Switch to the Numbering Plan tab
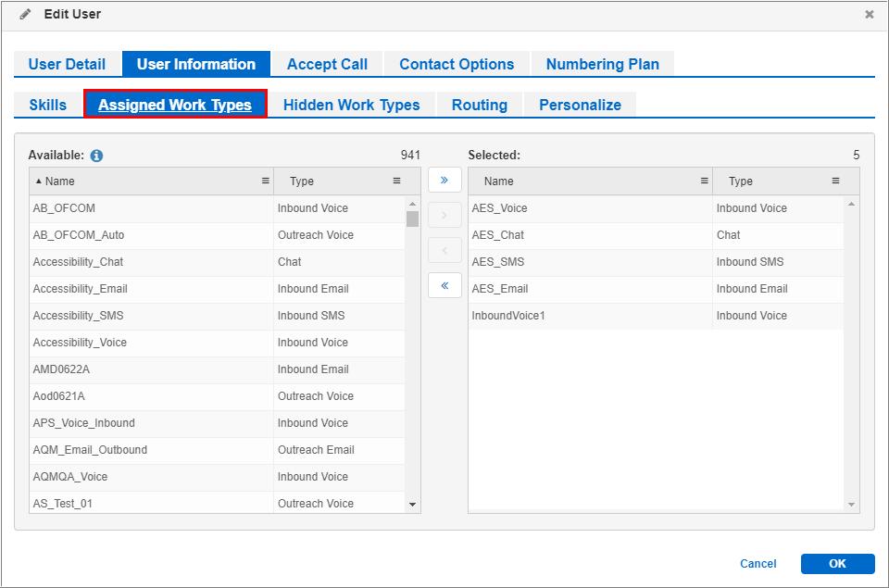This screenshot has height=588, width=889. click(x=603, y=64)
